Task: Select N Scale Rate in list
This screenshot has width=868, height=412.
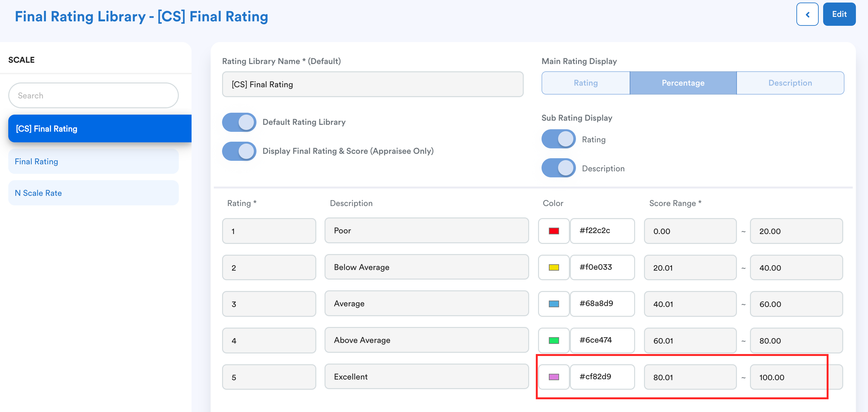Action: click(93, 193)
